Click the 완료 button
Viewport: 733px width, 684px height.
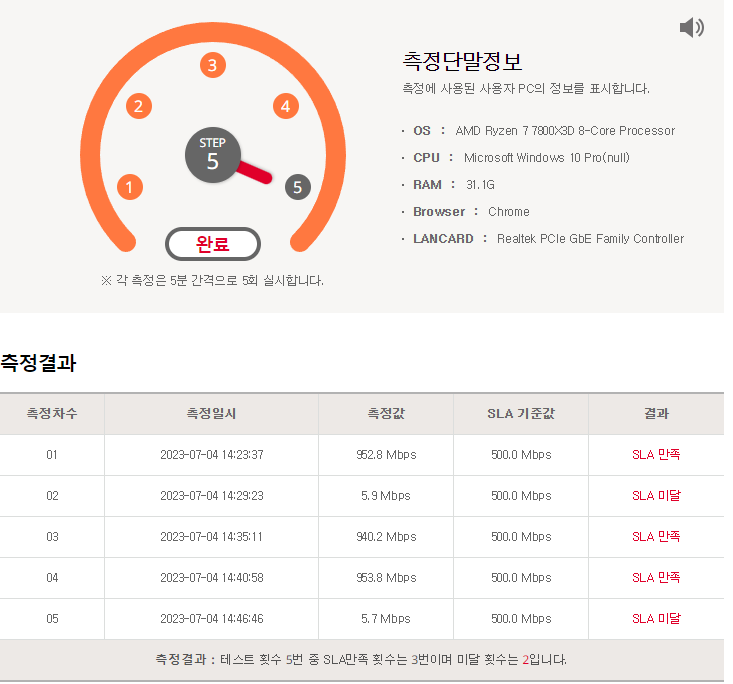click(213, 244)
